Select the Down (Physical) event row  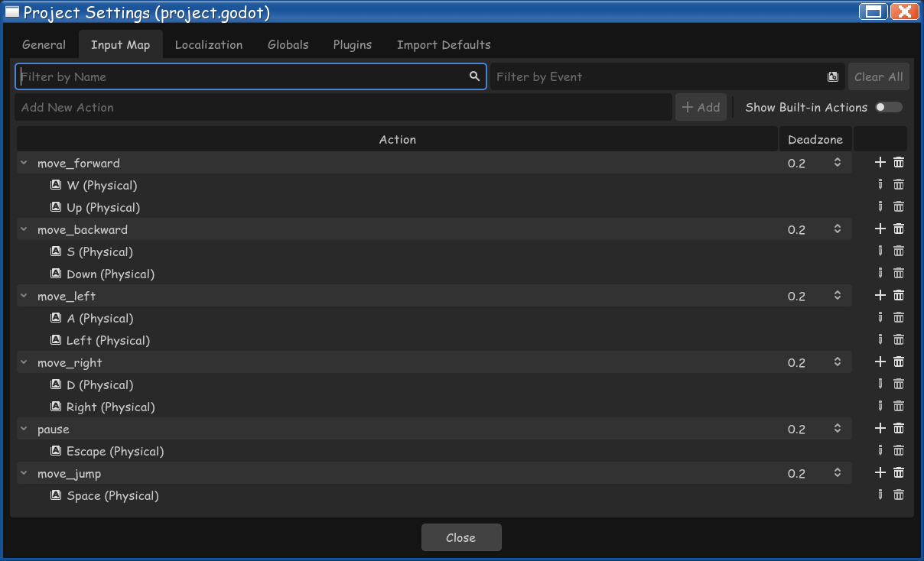coord(110,274)
